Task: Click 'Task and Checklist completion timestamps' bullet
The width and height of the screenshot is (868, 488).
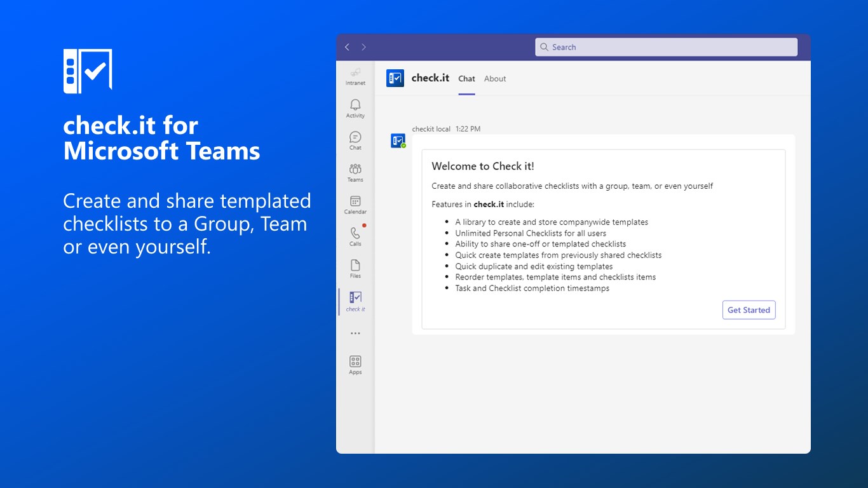Action: click(532, 288)
